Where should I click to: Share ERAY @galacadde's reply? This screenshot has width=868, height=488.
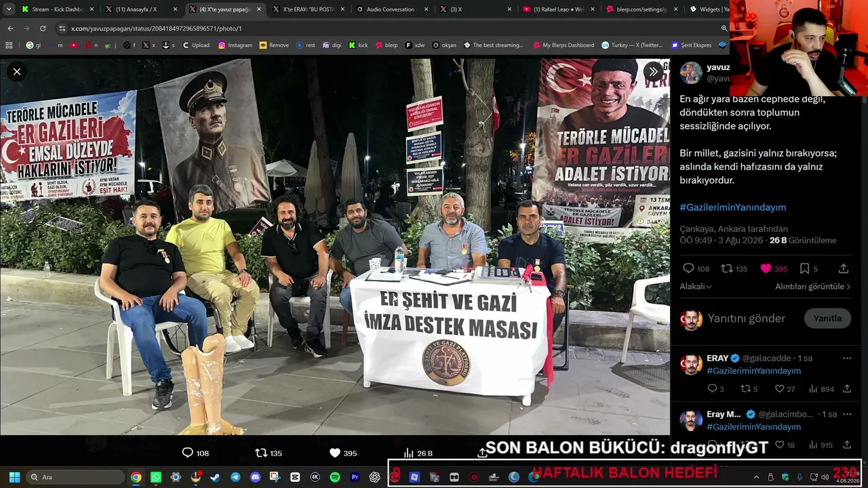847,389
